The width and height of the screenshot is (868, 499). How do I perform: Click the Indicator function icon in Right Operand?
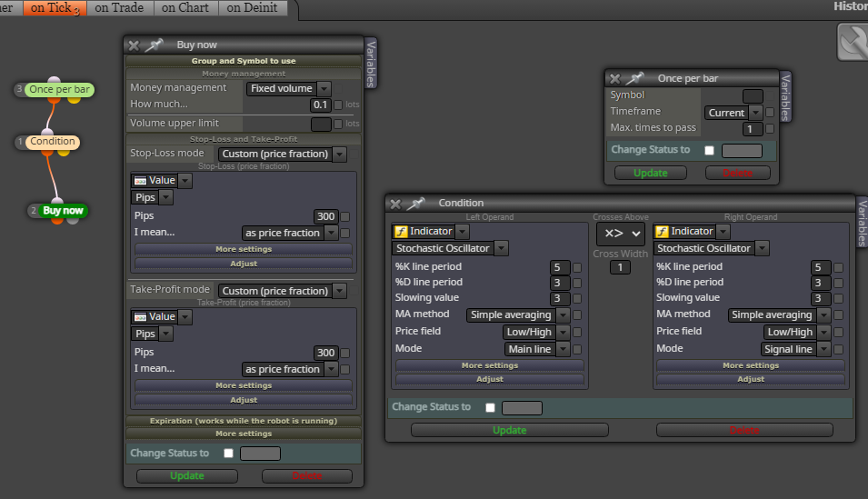point(662,232)
